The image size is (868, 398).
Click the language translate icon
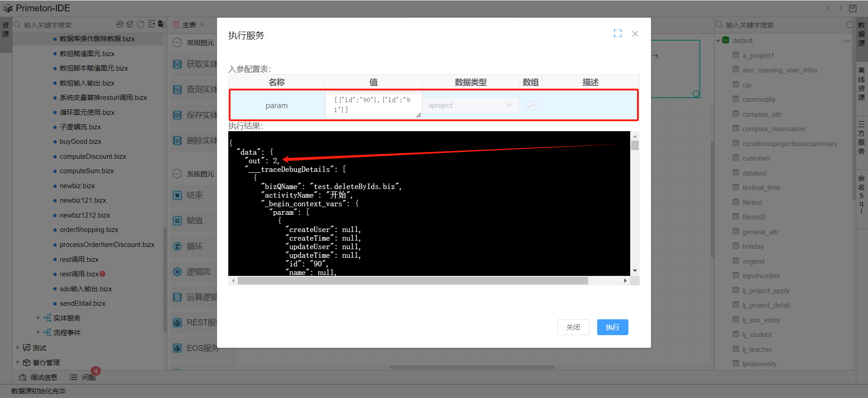tap(162, 24)
